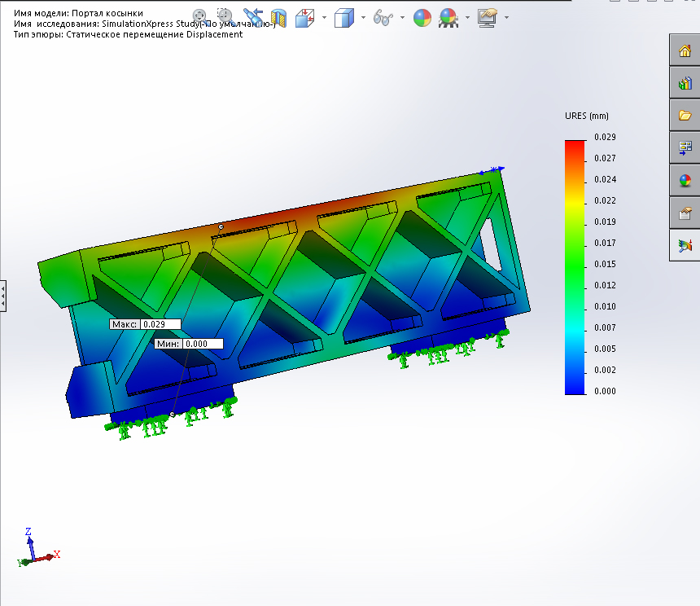Click the green fixture symbols under left support
Viewport: 700px width, 606px height.
coord(172,419)
